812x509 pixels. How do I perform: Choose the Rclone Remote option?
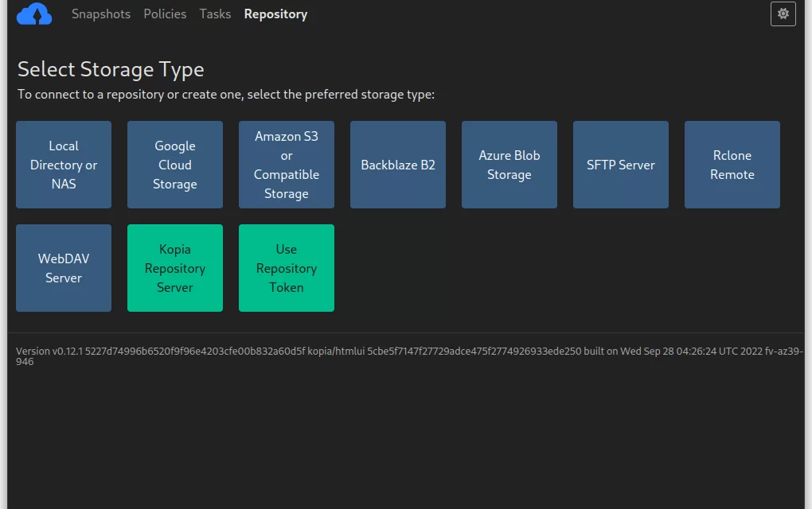point(732,165)
